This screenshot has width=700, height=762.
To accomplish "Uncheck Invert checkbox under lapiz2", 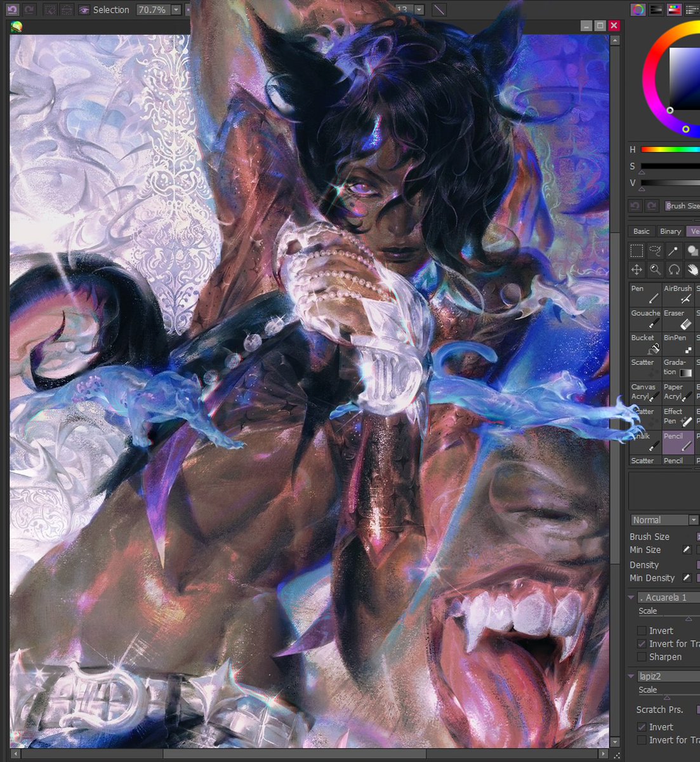I will coord(642,727).
